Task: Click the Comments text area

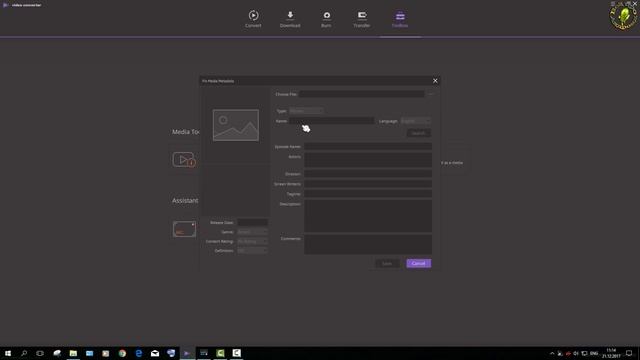Action: click(x=368, y=244)
